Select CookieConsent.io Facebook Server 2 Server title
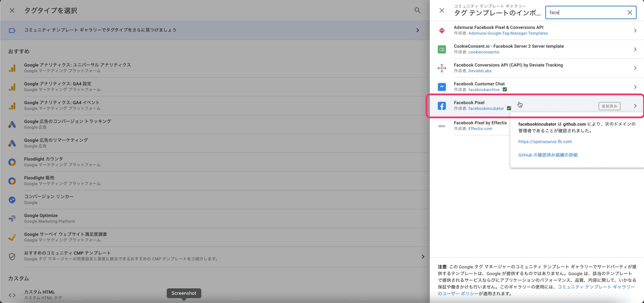Image resolution: width=644 pixels, height=303 pixels. click(509, 46)
